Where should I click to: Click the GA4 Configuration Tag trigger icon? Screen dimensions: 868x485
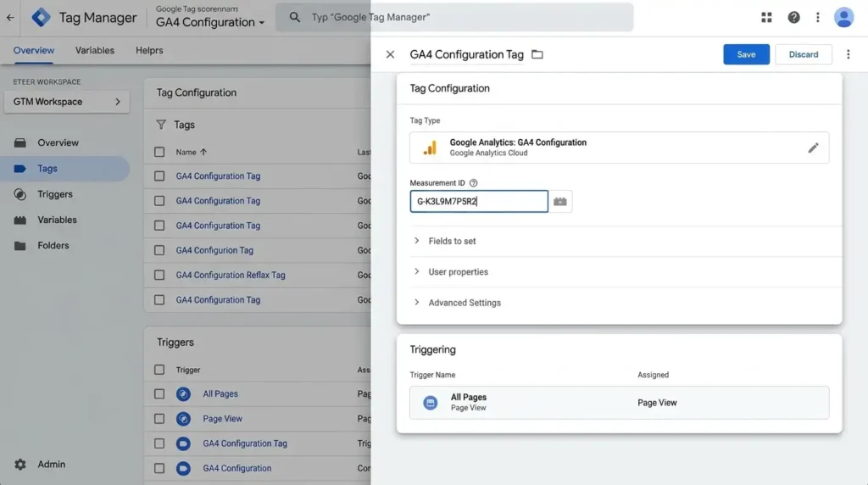point(183,443)
